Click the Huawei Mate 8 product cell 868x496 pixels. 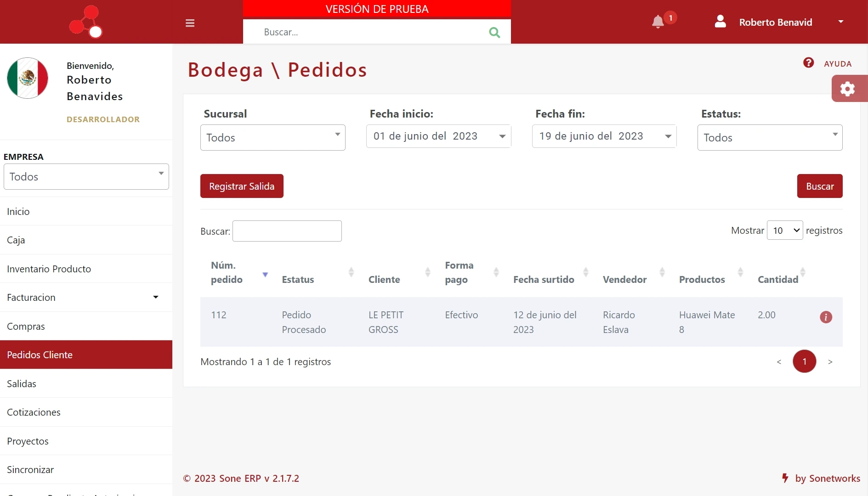[x=707, y=322]
